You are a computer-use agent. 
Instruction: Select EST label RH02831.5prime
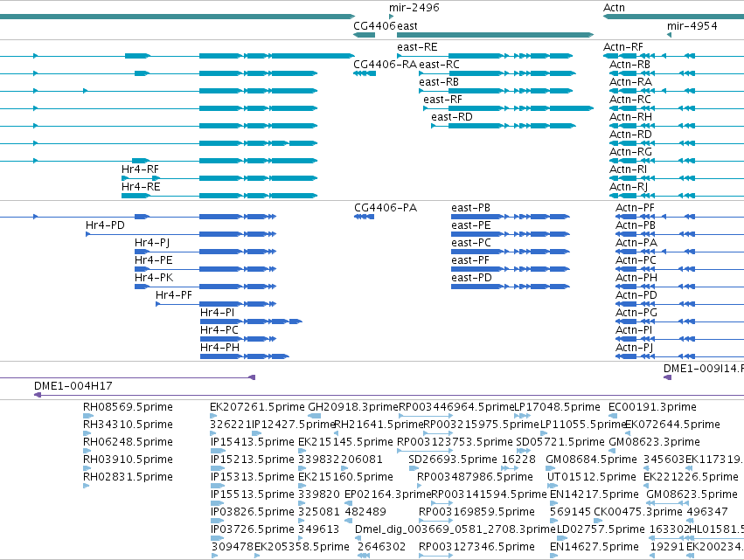point(128,477)
